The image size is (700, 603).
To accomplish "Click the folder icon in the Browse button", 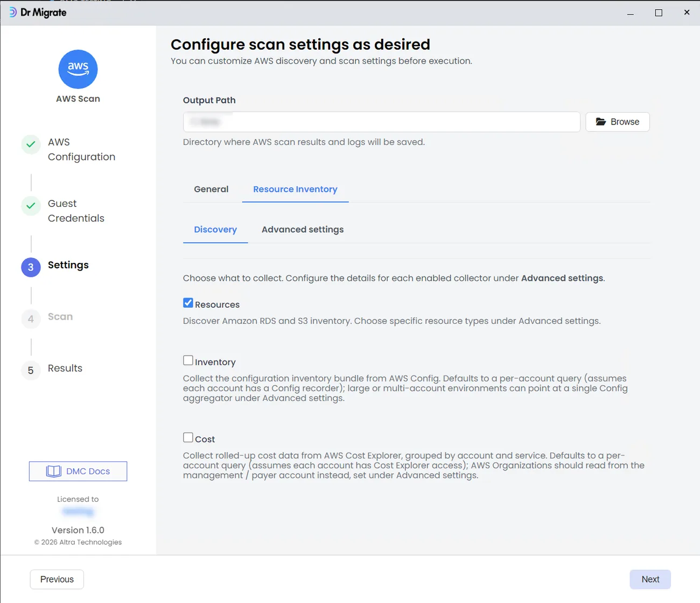I will (x=601, y=122).
